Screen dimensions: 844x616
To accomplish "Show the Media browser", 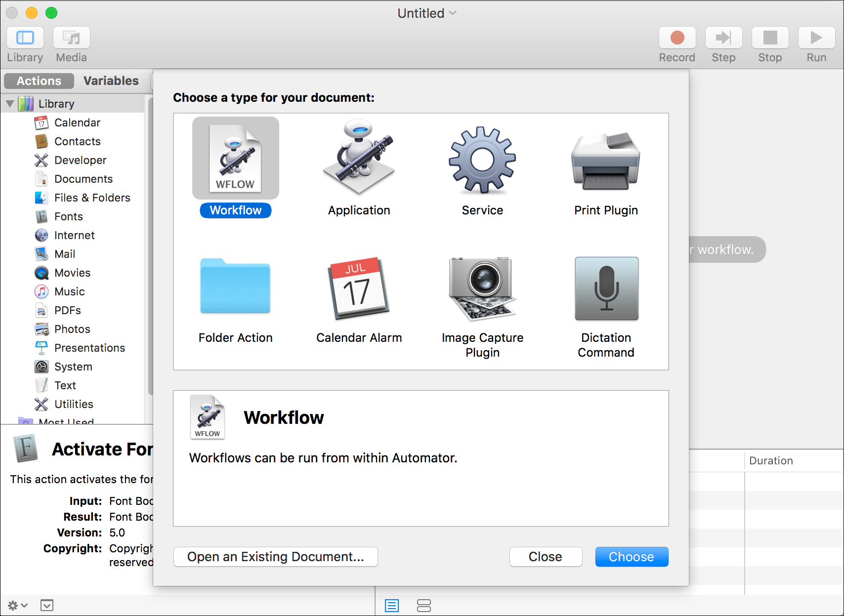I will pos(71,38).
